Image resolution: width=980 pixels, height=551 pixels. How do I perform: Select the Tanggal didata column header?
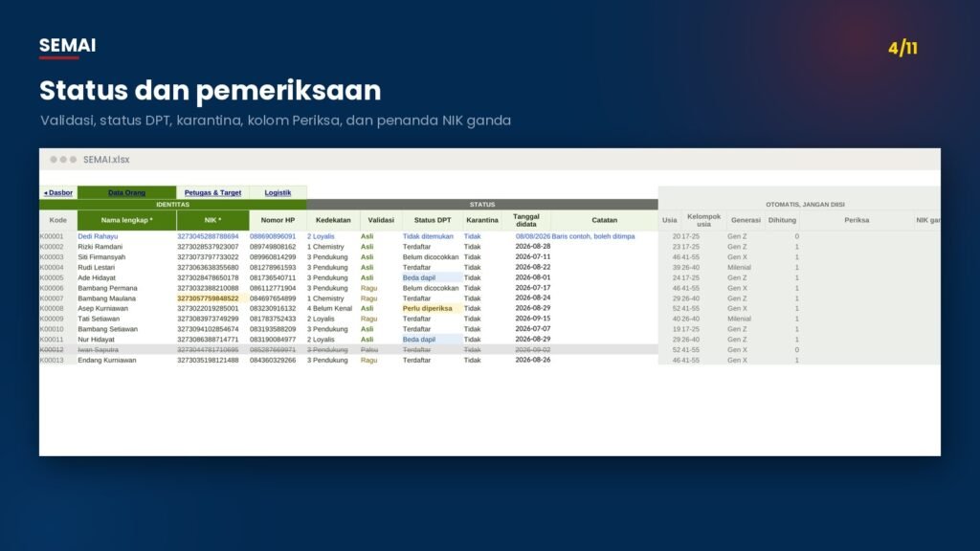tap(526, 220)
